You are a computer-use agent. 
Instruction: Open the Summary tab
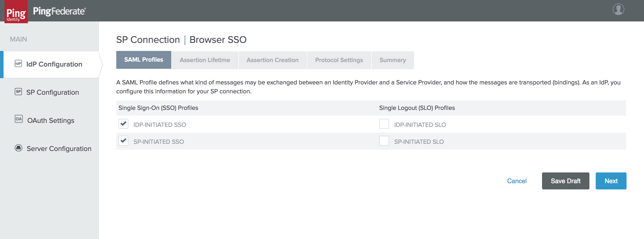pyautogui.click(x=392, y=60)
